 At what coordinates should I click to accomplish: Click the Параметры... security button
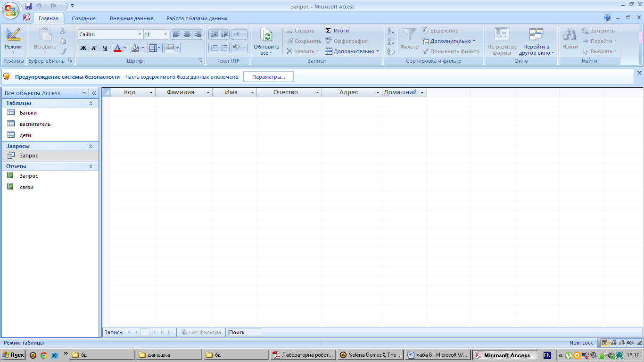(268, 77)
